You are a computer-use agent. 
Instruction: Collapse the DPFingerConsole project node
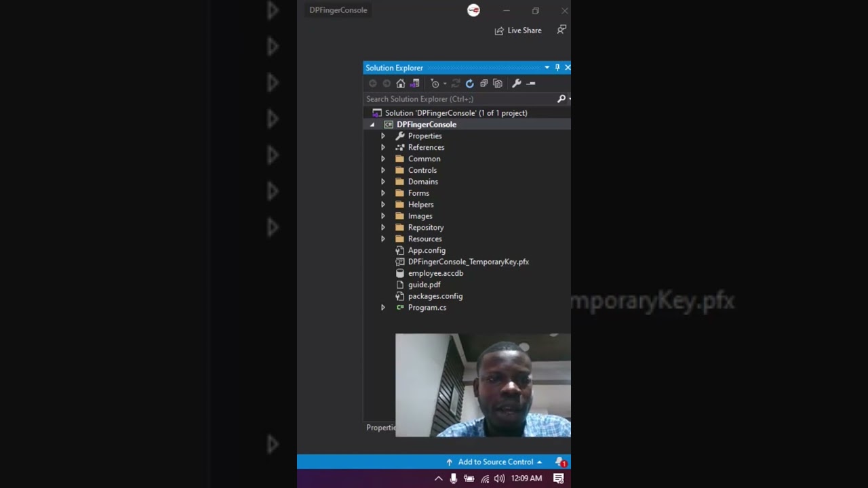click(x=372, y=125)
